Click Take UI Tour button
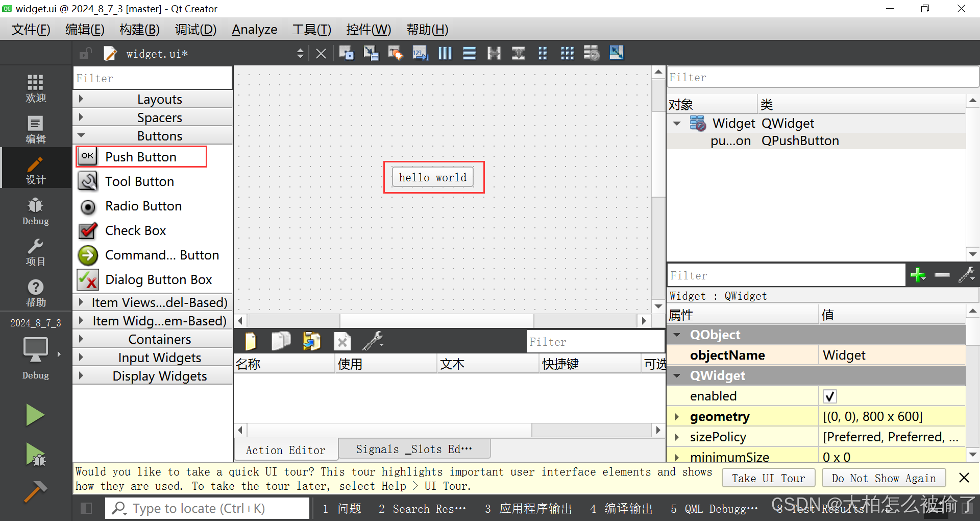This screenshot has width=980, height=521. 768,478
